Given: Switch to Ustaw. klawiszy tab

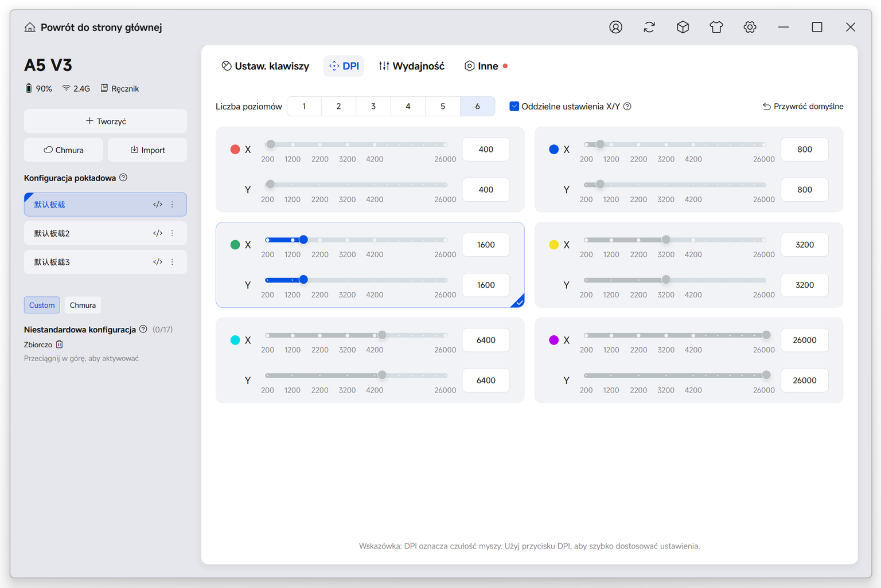Looking at the screenshot, I should [265, 66].
